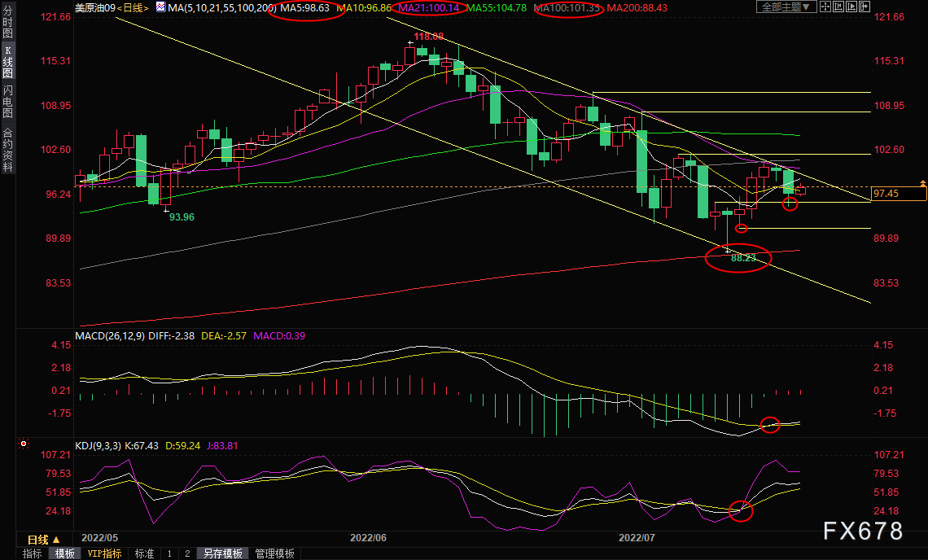Click the 2022/06 date on the time axis
This screenshot has height=560, width=928.
368,537
